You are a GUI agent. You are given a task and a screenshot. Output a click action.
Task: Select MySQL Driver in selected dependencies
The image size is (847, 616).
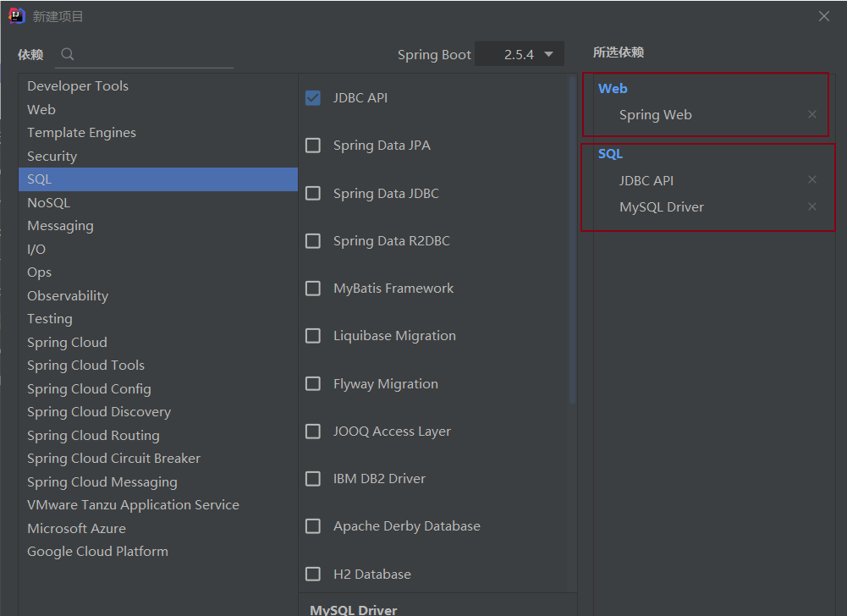[x=662, y=207]
